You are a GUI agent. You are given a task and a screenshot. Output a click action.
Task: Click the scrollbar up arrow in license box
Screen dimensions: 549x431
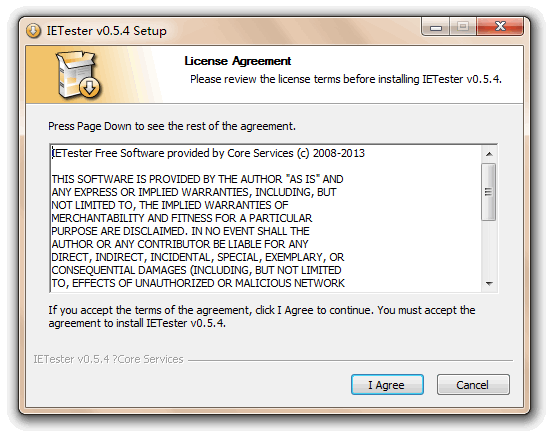click(489, 154)
